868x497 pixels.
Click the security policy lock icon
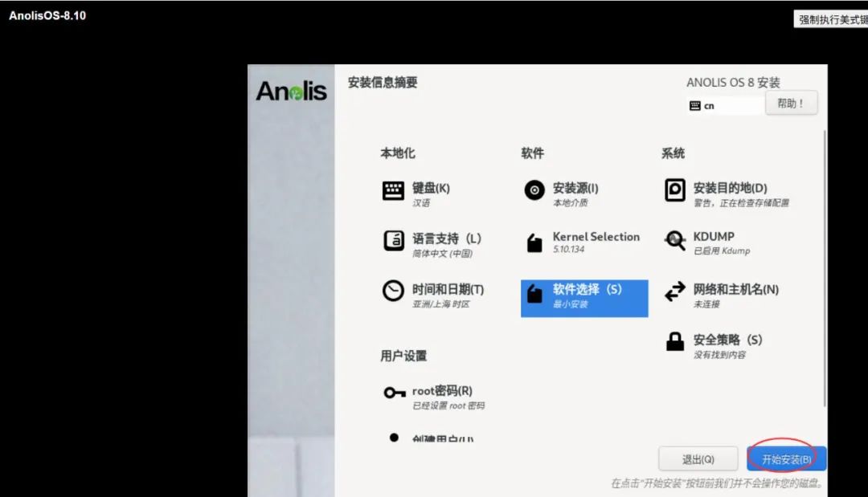675,342
